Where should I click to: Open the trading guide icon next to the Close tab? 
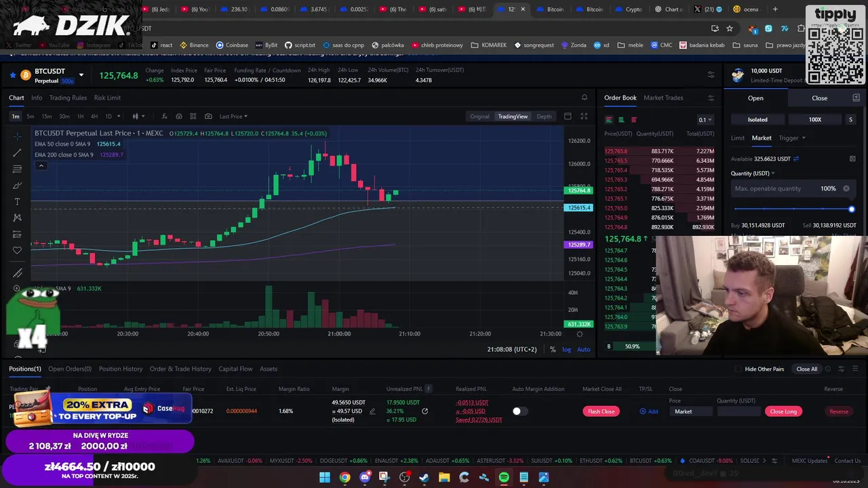pyautogui.click(x=856, y=98)
